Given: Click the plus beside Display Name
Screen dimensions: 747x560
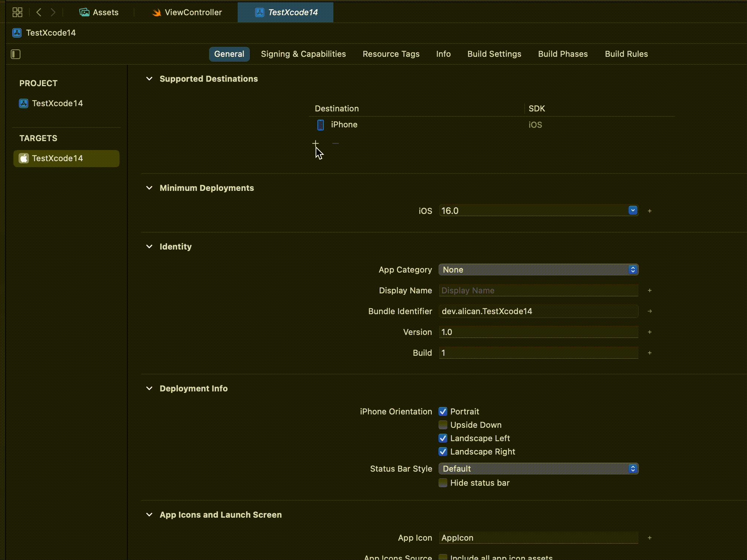Looking at the screenshot, I should pos(650,290).
